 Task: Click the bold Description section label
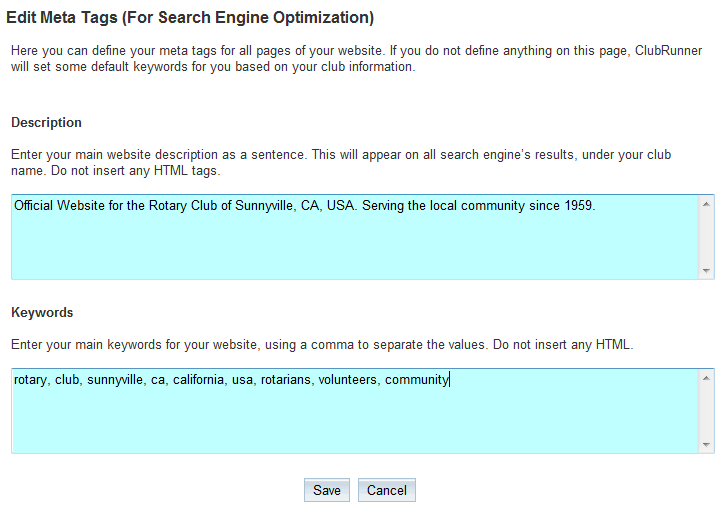(46, 123)
